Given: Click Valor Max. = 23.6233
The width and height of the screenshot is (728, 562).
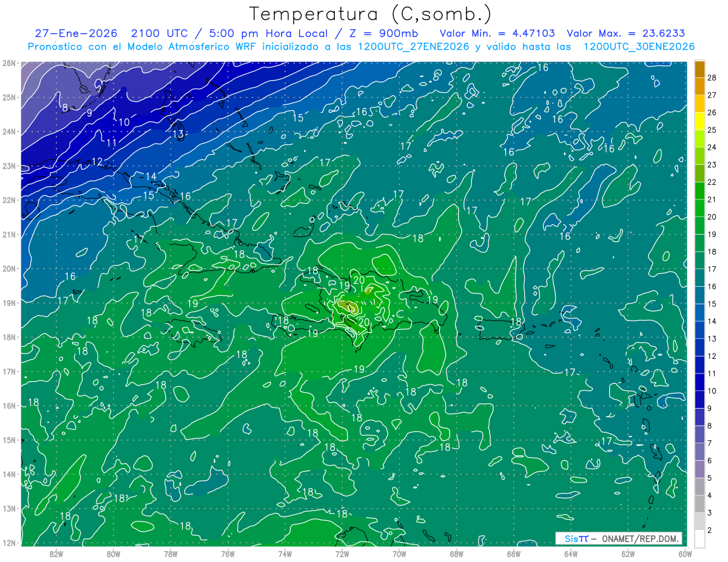Looking at the screenshot, I should click(626, 33).
